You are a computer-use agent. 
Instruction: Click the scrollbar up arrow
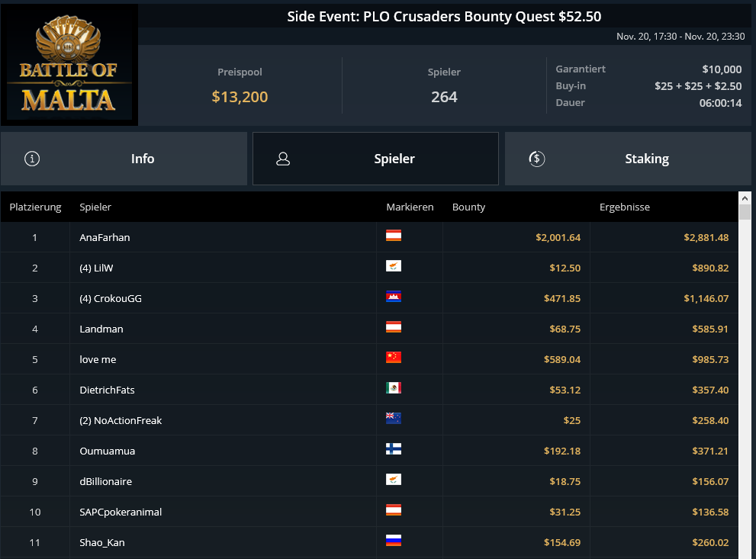click(x=745, y=198)
